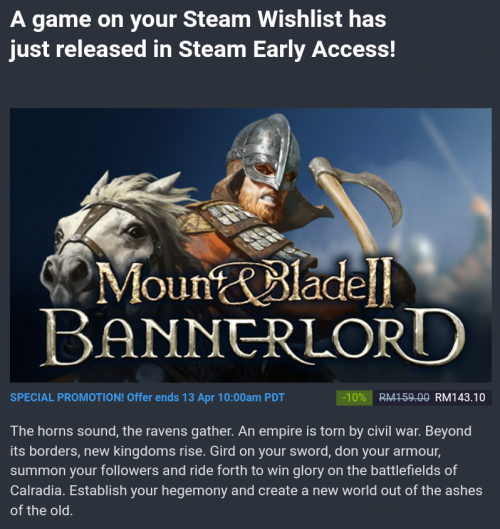Click the warrior's scaled shoulder armour
The image size is (500, 529).
point(250,227)
